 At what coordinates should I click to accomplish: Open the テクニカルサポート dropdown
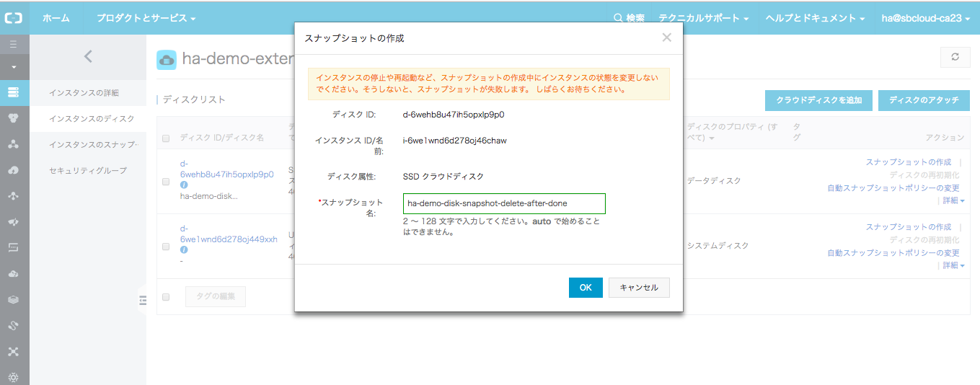pos(704,18)
